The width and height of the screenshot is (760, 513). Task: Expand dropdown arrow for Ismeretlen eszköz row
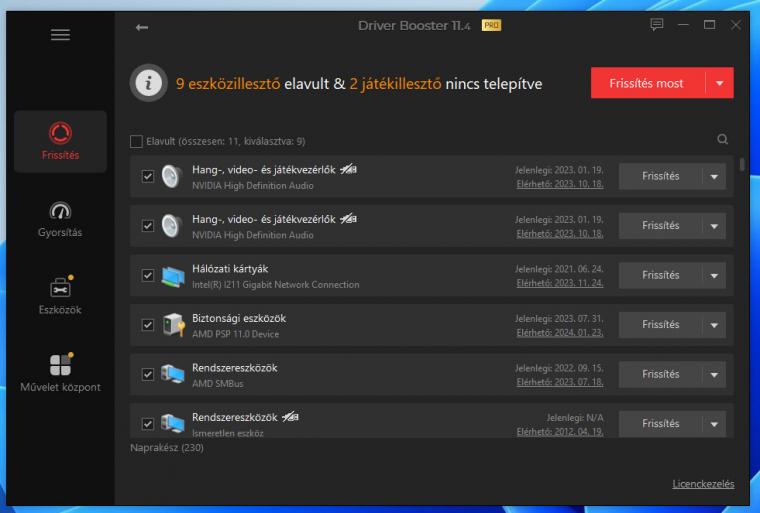(x=714, y=424)
